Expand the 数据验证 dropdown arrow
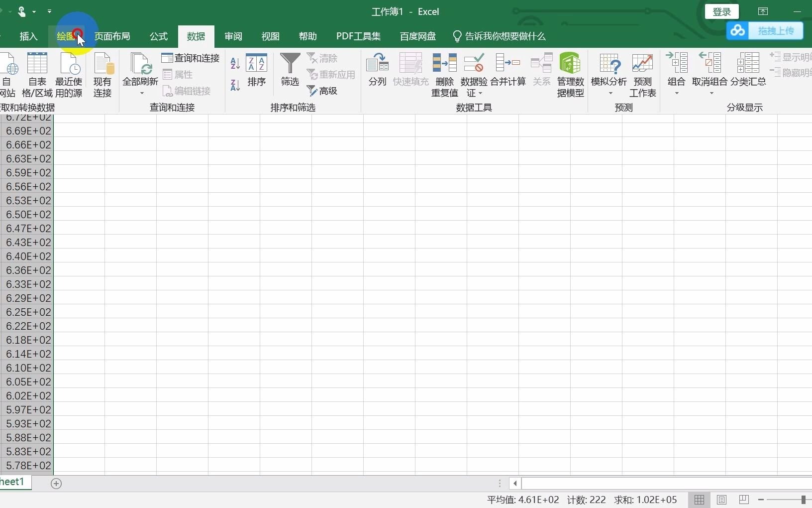The width and height of the screenshot is (812, 508). (x=481, y=93)
